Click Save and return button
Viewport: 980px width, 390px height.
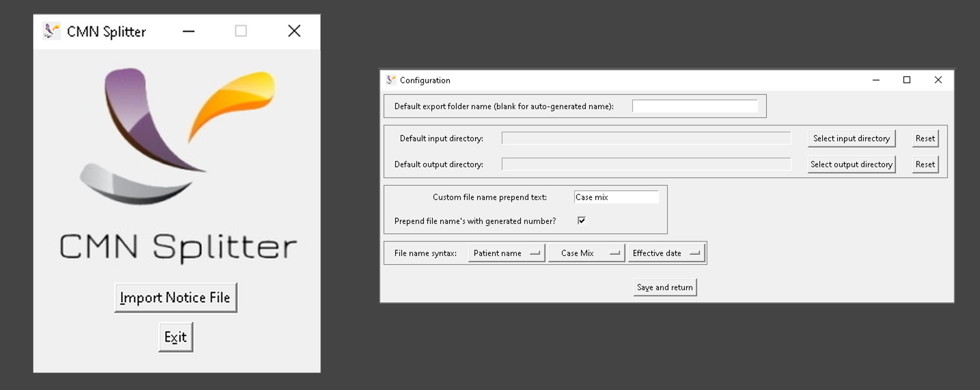pos(665,287)
